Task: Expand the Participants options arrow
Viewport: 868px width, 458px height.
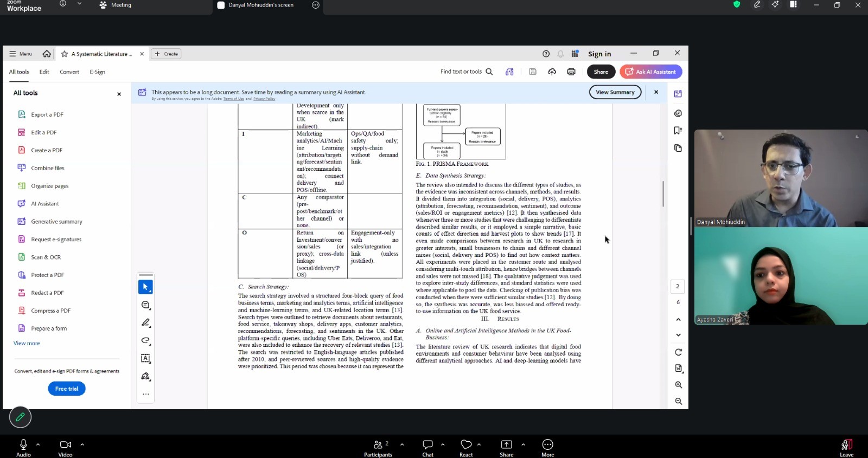Action: [x=402, y=444]
